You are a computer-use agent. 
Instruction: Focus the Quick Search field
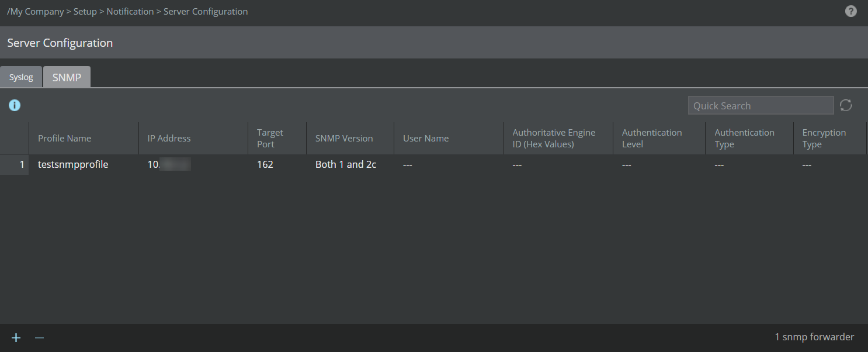(761, 105)
